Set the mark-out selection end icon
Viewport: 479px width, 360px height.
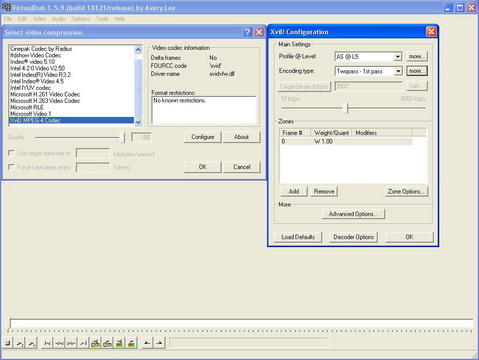click(x=159, y=343)
